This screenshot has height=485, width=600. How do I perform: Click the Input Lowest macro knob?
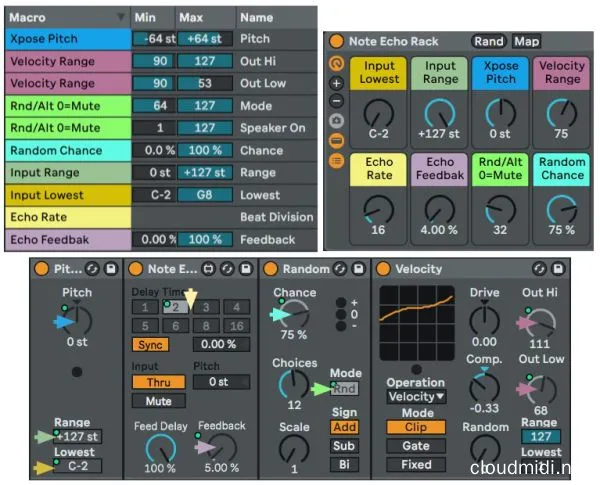378,114
